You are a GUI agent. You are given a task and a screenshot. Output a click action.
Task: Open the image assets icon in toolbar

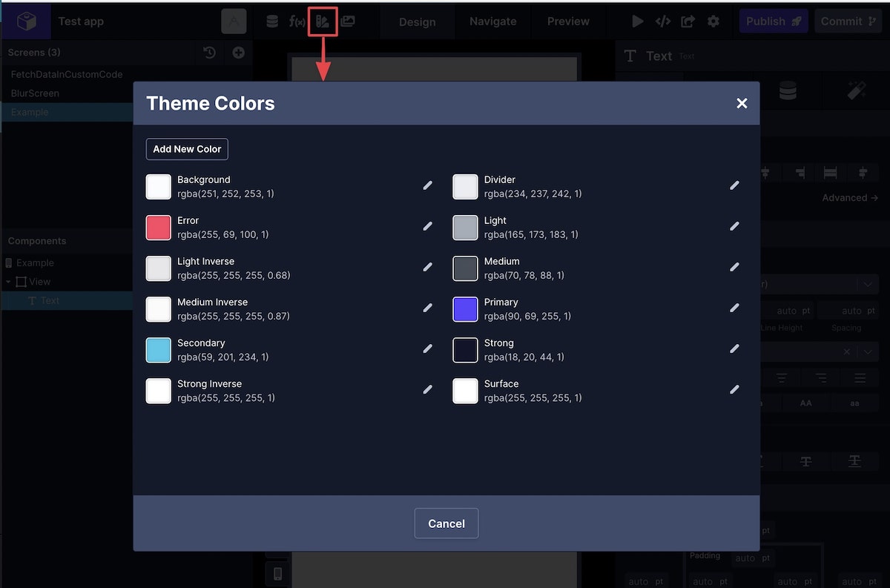[348, 22]
